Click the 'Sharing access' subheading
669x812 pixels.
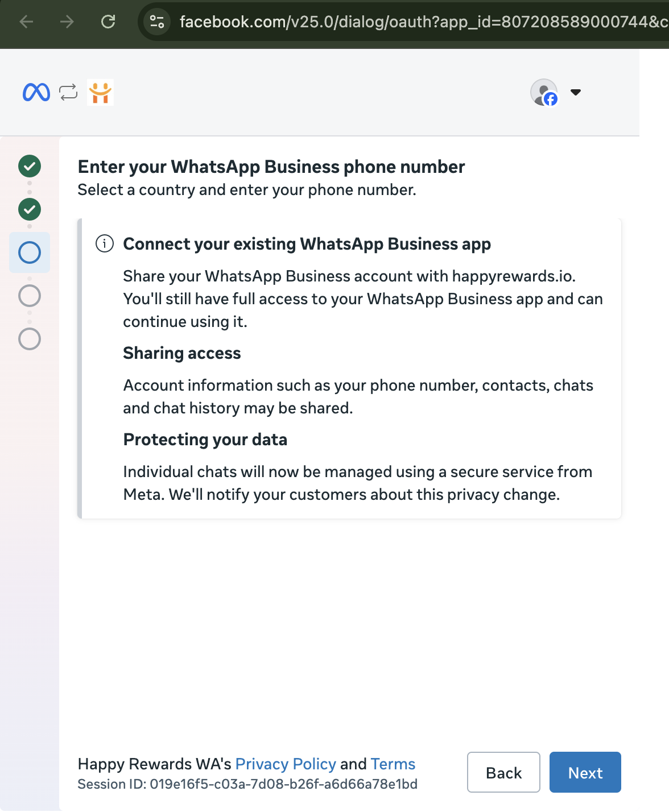click(x=182, y=353)
